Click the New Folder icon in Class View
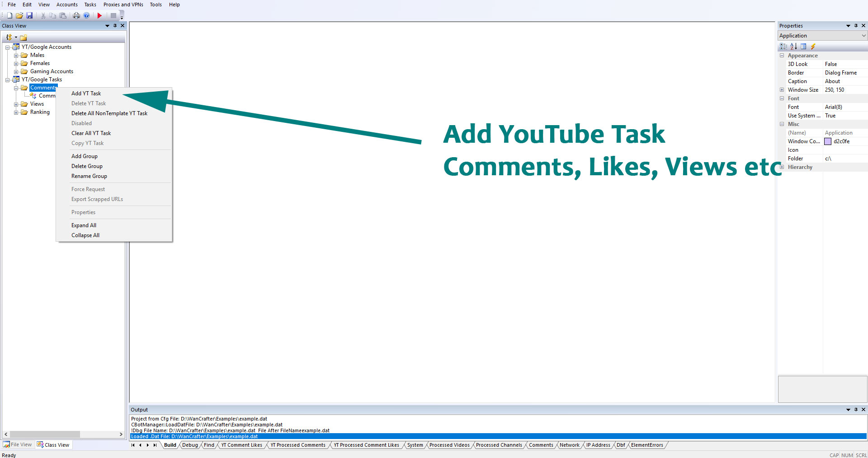This screenshot has height=458, width=868. (24, 37)
